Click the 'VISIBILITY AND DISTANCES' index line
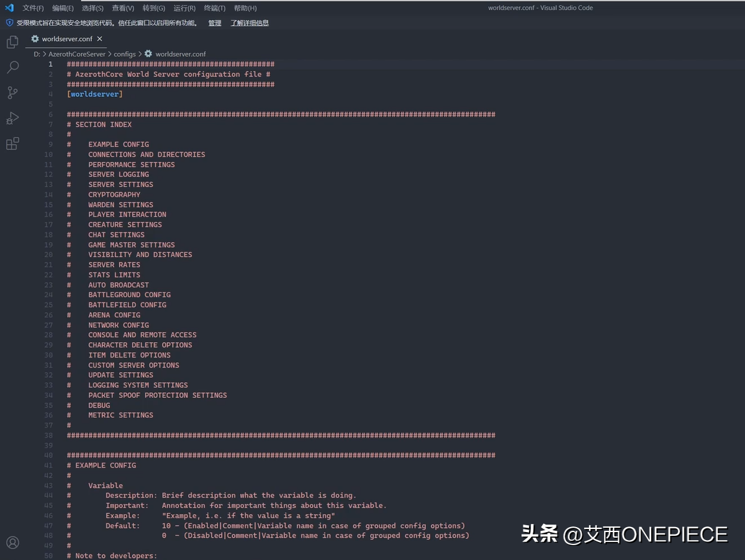 click(x=140, y=255)
